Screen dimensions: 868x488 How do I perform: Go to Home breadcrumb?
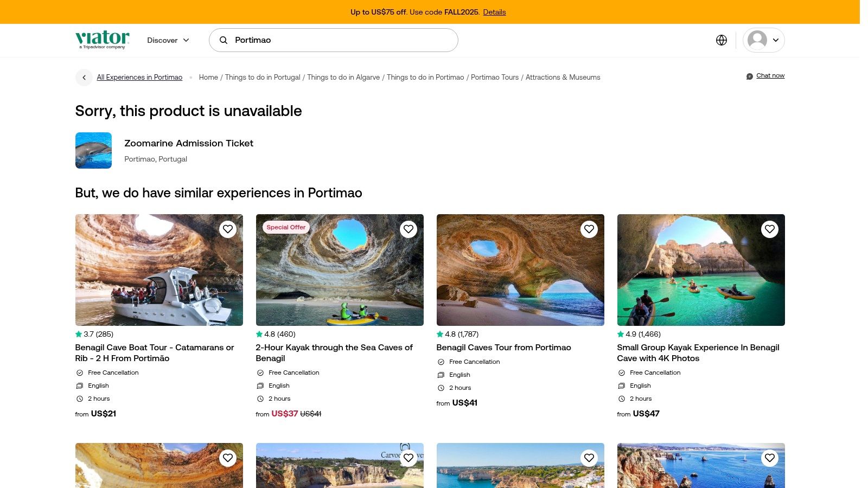(208, 78)
